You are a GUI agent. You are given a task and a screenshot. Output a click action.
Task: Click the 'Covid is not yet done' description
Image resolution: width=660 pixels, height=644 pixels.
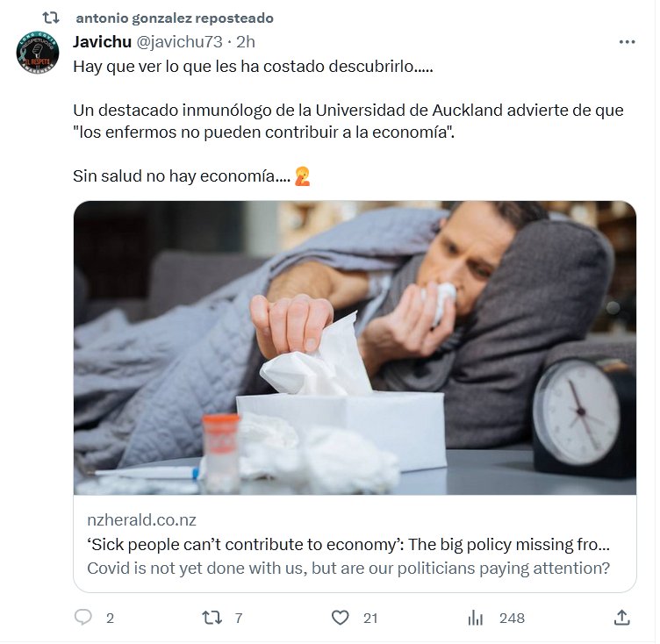pyautogui.click(x=348, y=569)
